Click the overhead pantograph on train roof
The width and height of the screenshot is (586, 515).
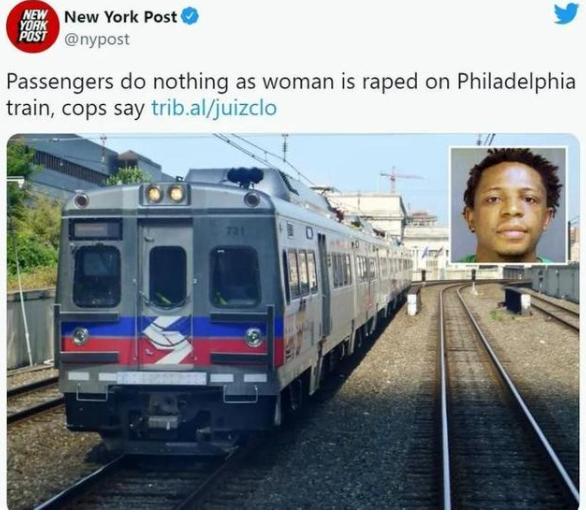245,176
